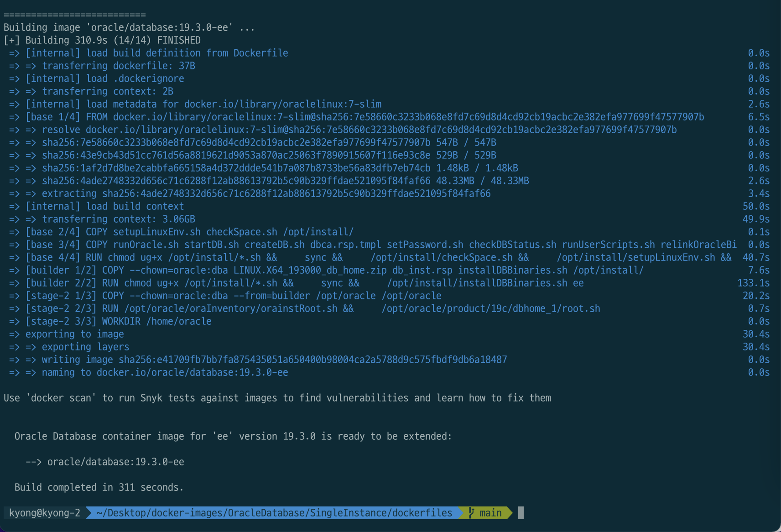Click the 'writing image sha256:e41709fb' line
781x532 pixels.
[258, 360]
